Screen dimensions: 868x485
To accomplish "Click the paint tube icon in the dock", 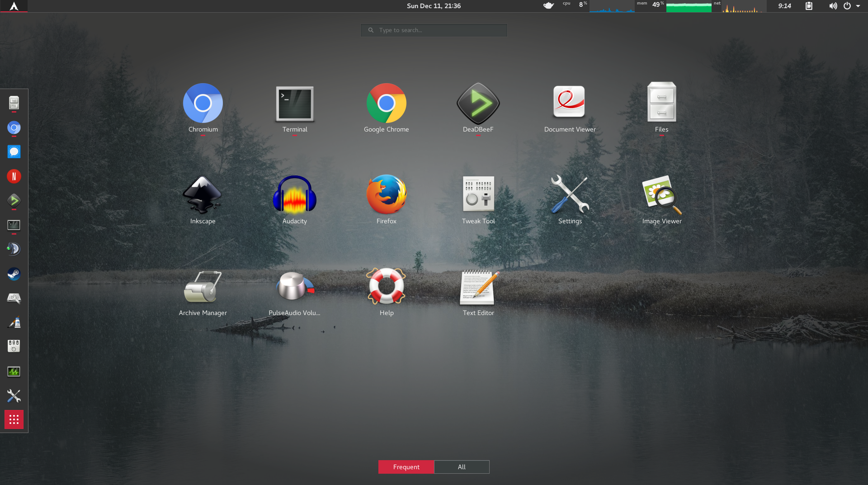I will [x=14, y=322].
